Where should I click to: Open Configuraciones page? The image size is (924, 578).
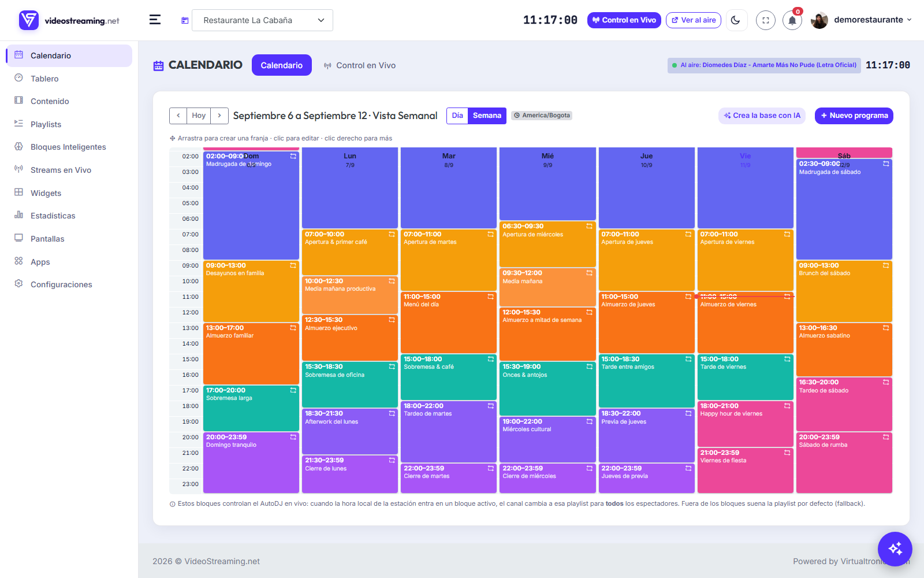pyautogui.click(x=69, y=284)
